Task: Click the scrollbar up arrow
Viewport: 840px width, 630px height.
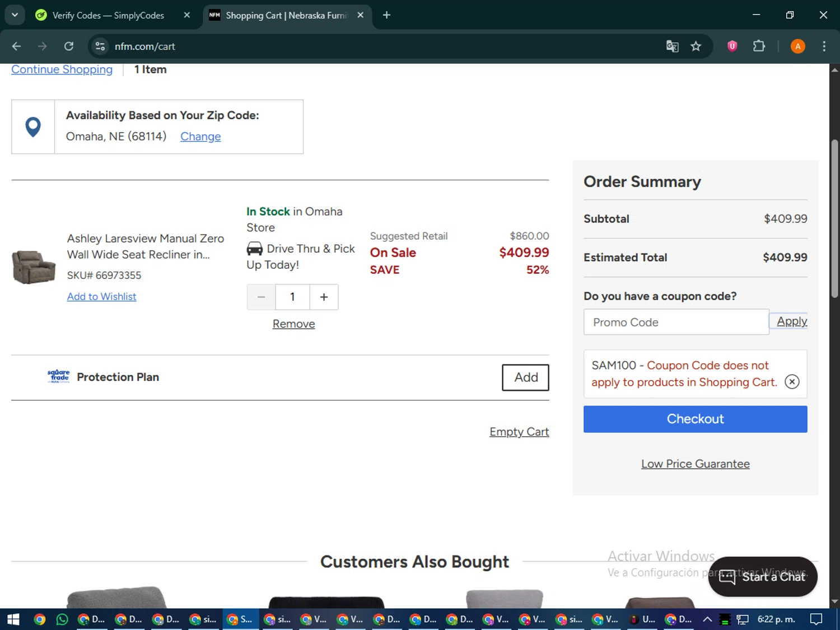Action: [x=834, y=70]
